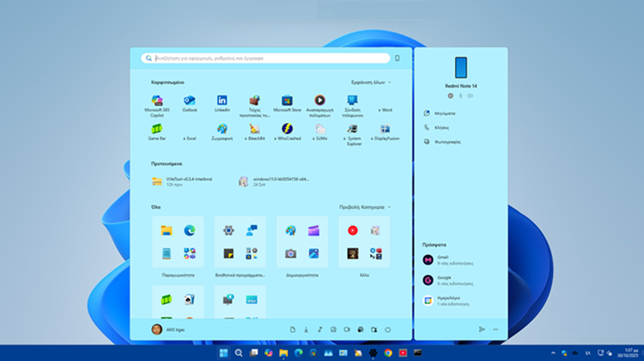Open the Δημιουργικότητα category label

click(x=302, y=275)
